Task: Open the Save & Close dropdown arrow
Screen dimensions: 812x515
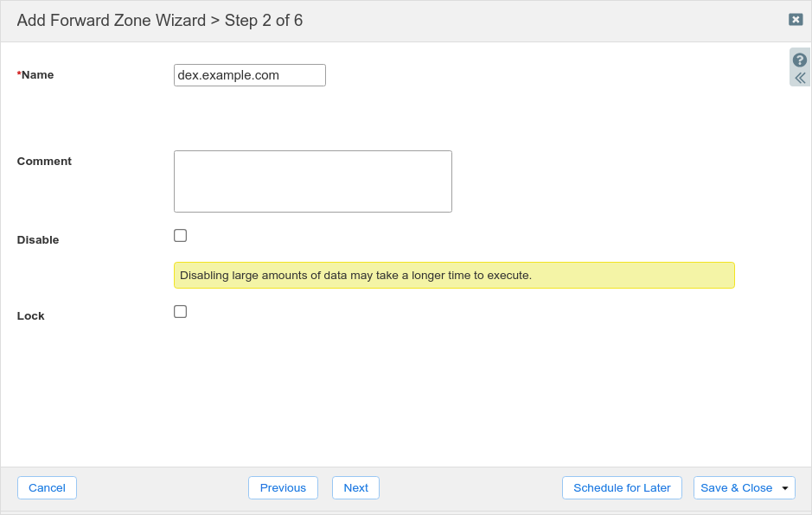Action: 785,488
